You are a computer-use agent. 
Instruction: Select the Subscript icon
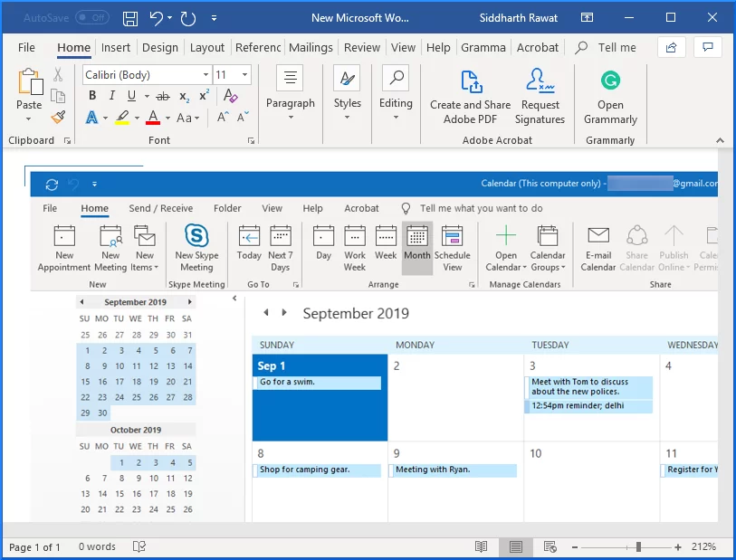pos(184,94)
